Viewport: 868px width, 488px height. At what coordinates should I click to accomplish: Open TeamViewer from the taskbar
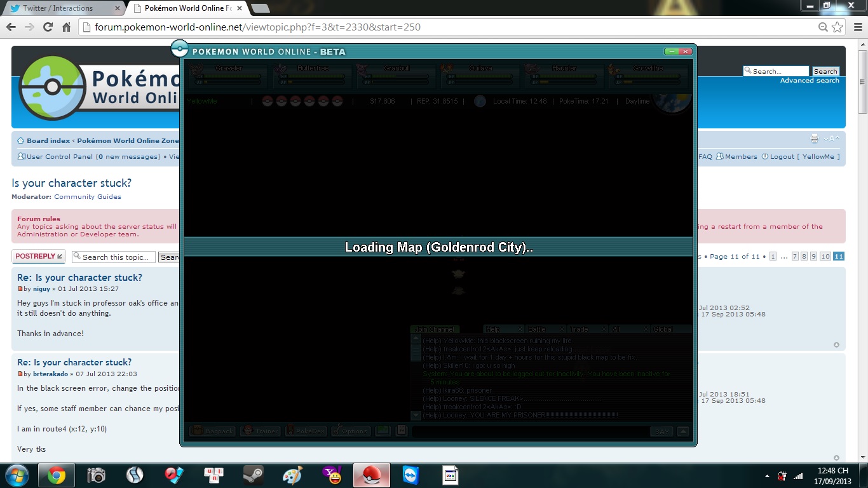[411, 475]
